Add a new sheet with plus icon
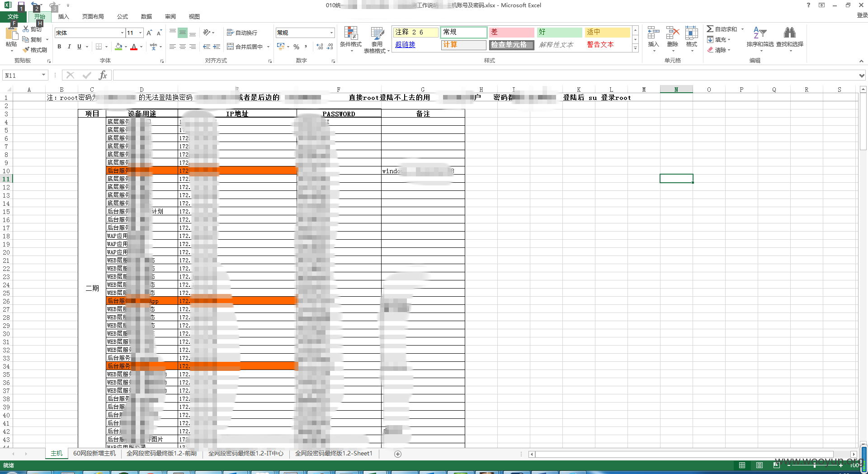This screenshot has height=474, width=868. pos(398,454)
